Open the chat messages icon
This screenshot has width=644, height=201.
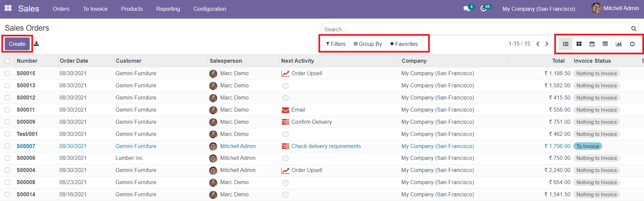point(467,9)
